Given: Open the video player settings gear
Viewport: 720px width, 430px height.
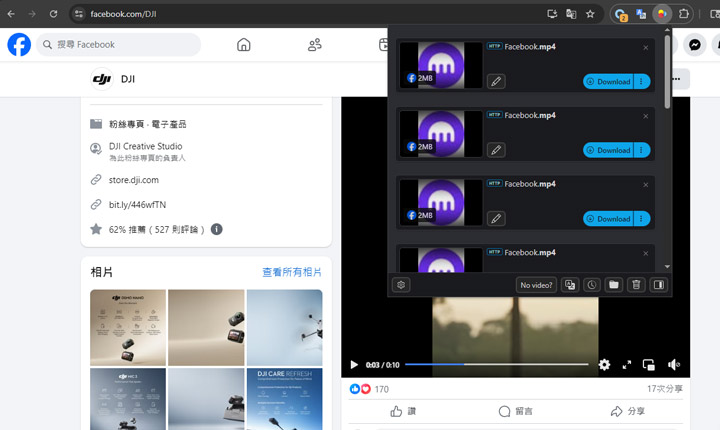Looking at the screenshot, I should coord(604,365).
